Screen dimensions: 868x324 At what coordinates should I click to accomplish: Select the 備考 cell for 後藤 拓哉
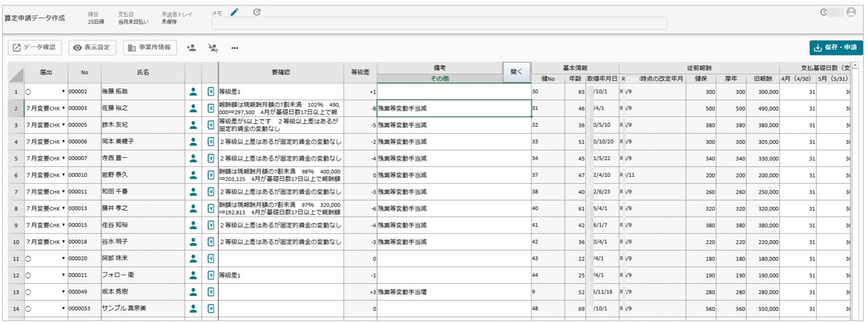point(453,92)
